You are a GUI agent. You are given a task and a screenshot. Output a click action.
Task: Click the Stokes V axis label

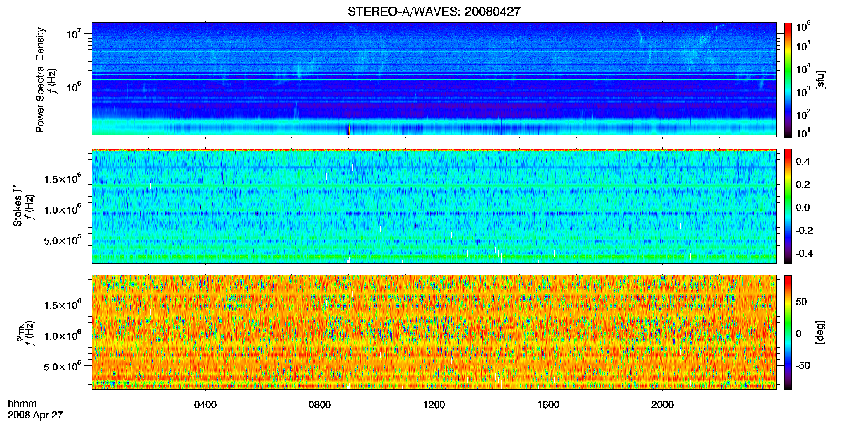(17, 206)
